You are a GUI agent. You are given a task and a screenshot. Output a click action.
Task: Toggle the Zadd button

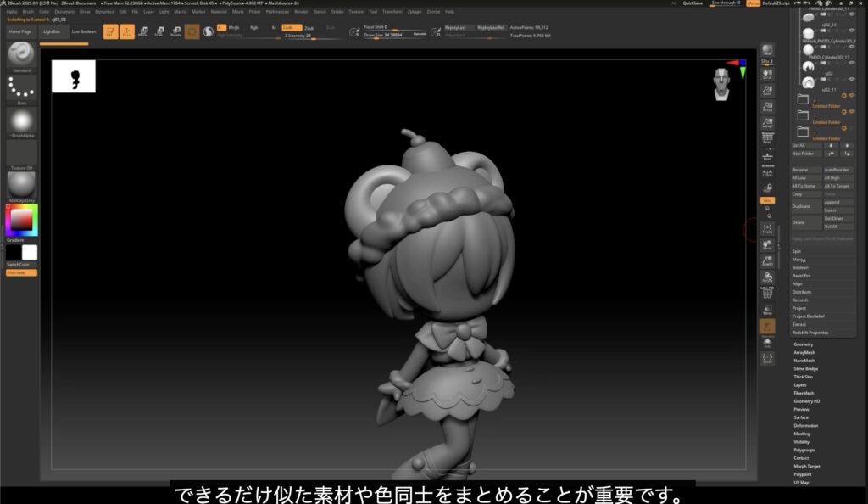point(292,28)
